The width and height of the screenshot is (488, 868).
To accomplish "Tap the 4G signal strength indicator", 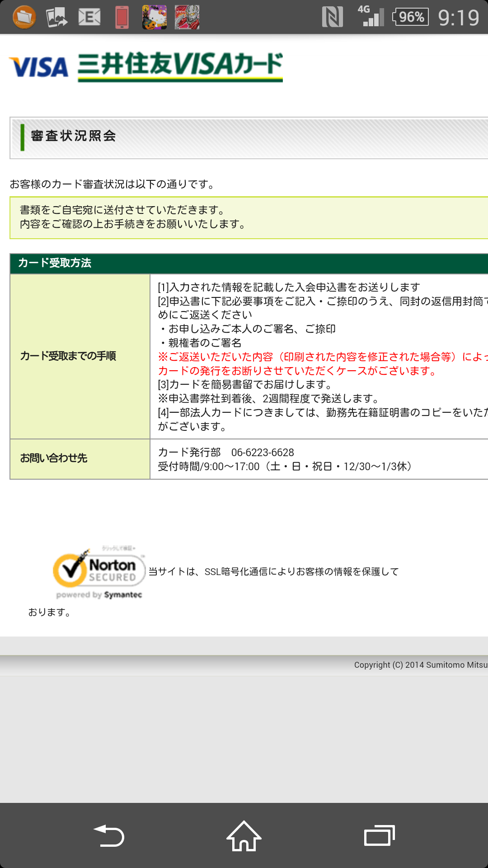I will pyautogui.click(x=371, y=16).
